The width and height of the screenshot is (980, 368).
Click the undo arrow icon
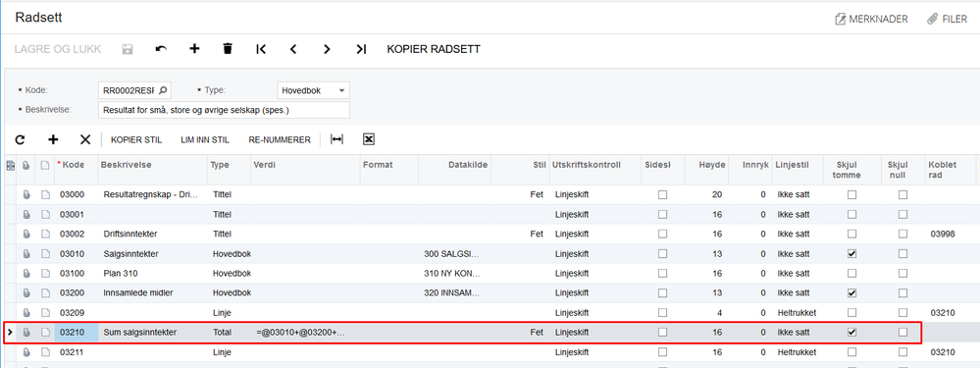[161, 49]
